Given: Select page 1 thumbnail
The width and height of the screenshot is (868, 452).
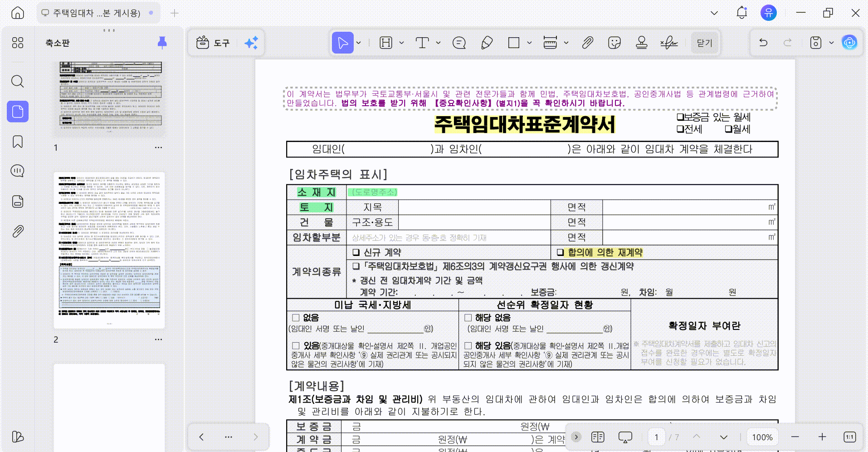Looking at the screenshot, I should tap(109, 98).
